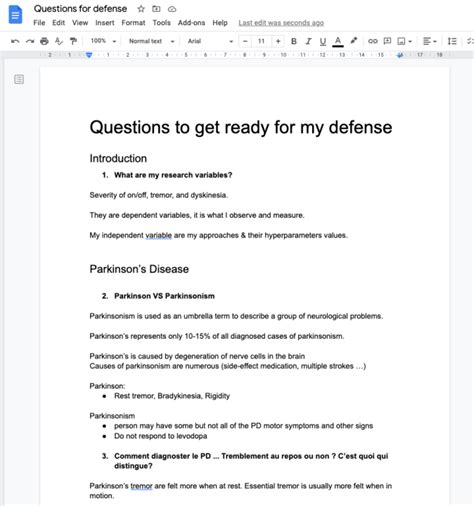
Task: Click the Parkinson's Disease heading
Action: [x=139, y=269]
